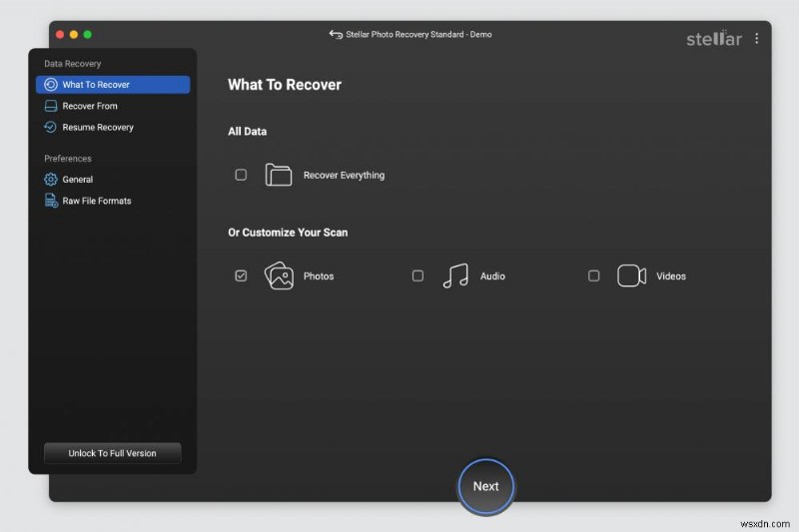Image resolution: width=799 pixels, height=532 pixels.
Task: Click the Recover From drive icon
Action: pyautogui.click(x=51, y=106)
